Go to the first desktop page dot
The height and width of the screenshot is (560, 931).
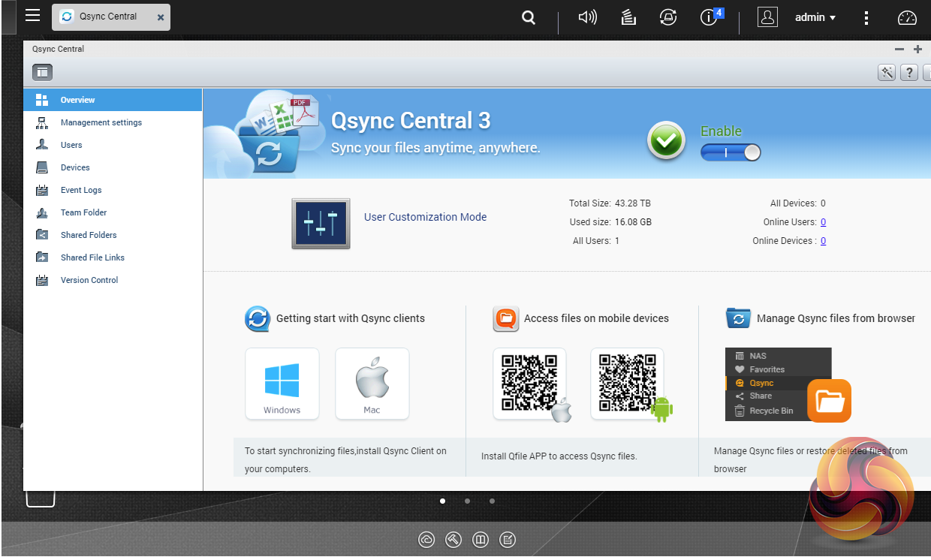point(442,501)
